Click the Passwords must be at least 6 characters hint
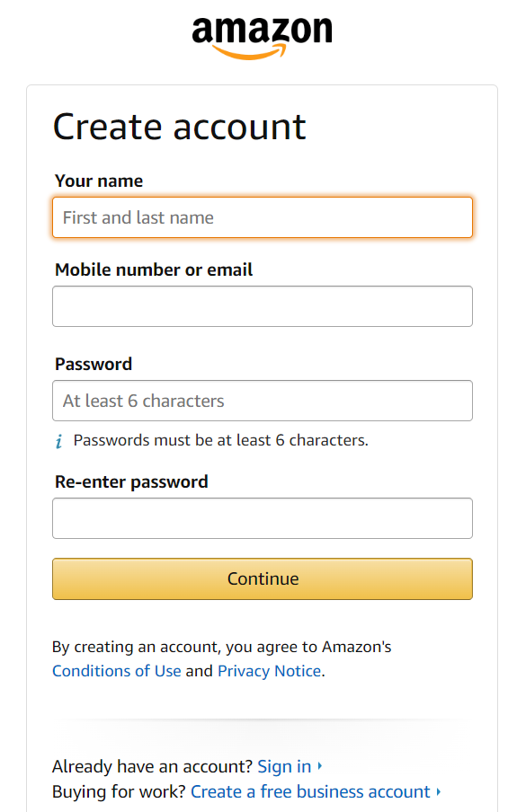 click(221, 440)
